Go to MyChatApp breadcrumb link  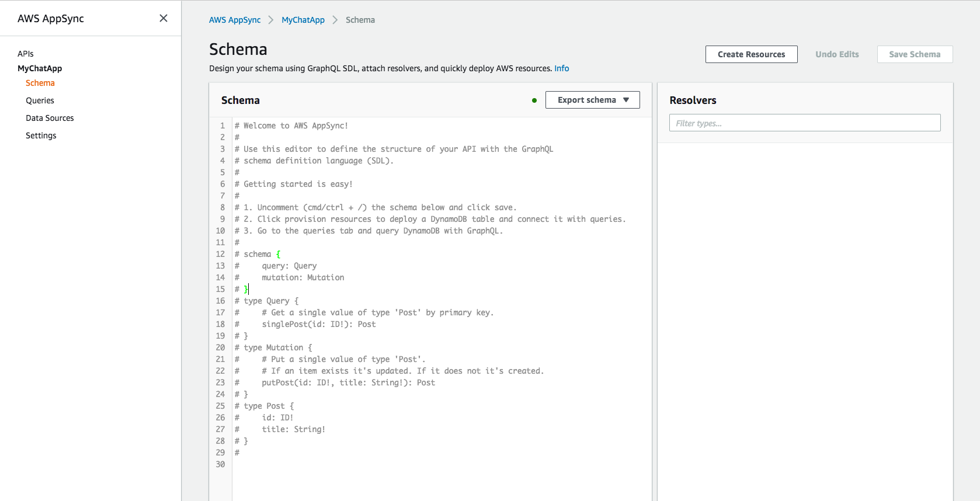303,20
